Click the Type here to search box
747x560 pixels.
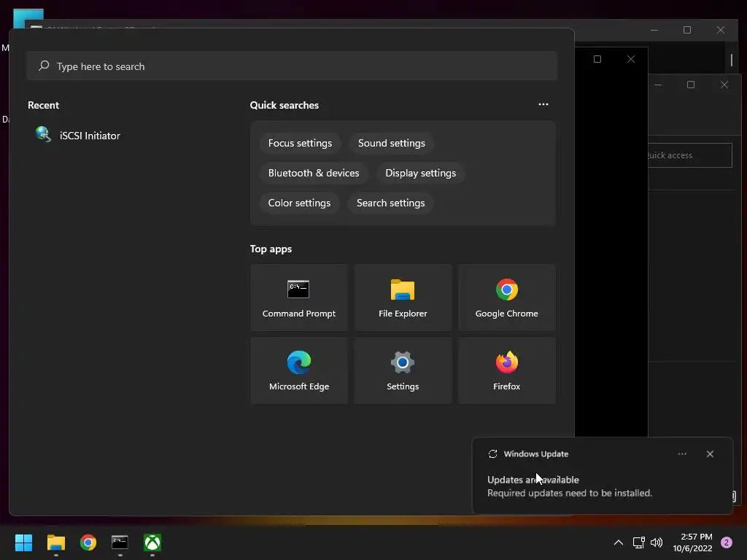292,66
